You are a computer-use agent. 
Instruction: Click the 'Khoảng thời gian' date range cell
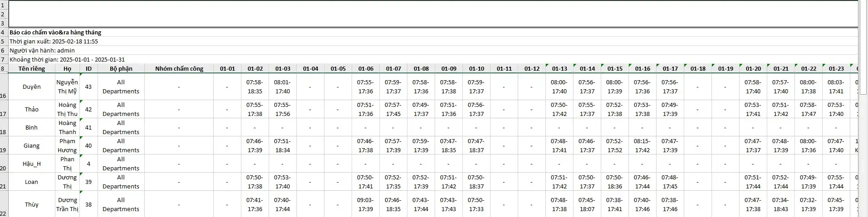[x=67, y=59]
